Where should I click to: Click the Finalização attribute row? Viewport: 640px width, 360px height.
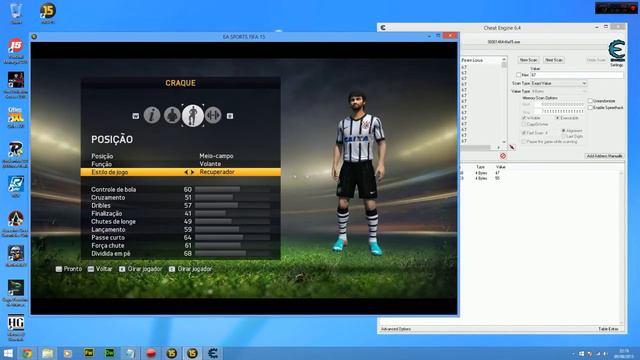[180, 213]
